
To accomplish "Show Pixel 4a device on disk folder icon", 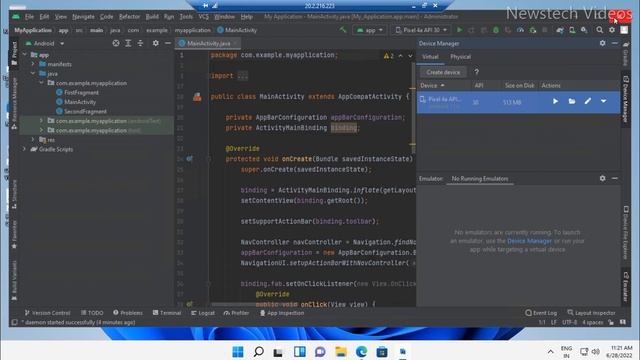I will (572, 101).
